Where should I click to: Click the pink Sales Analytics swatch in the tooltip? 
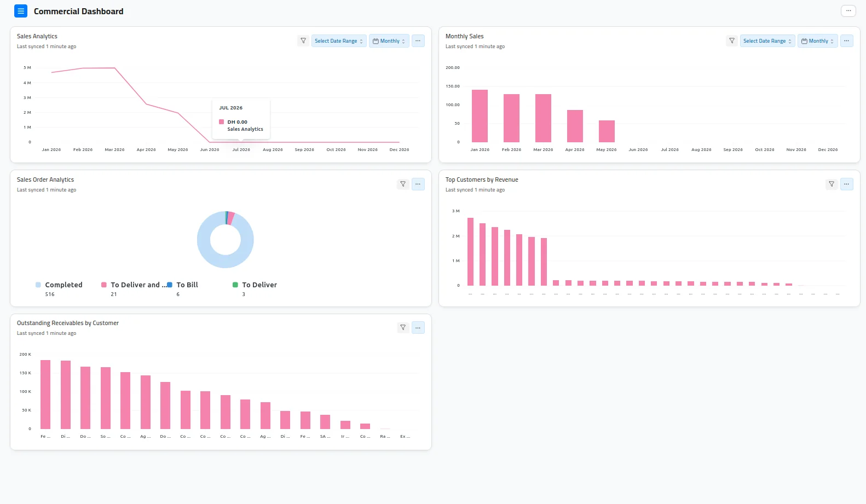click(222, 122)
